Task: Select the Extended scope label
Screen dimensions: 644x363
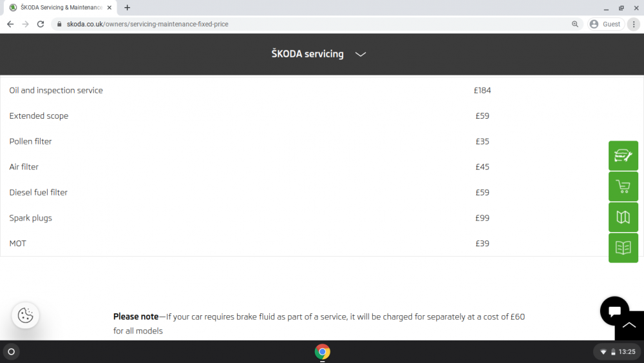Action: (x=39, y=116)
